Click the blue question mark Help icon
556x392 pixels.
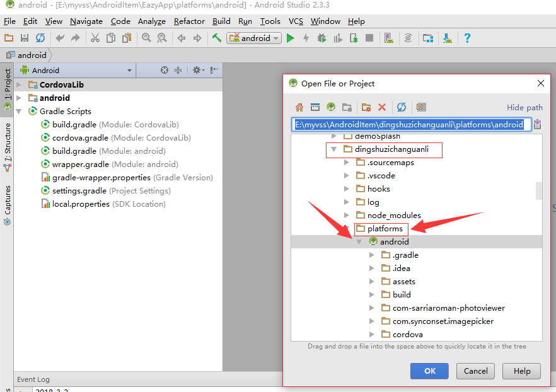pos(467,38)
